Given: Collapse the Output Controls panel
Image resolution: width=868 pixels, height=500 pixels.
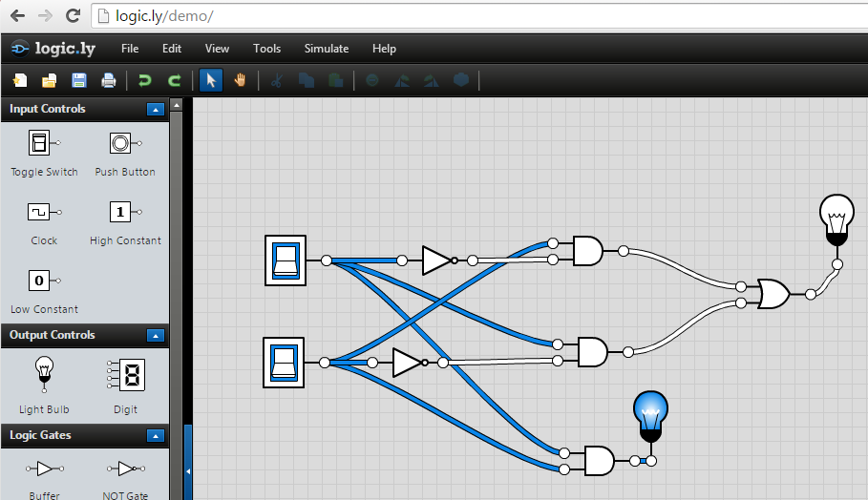Looking at the screenshot, I should (x=156, y=336).
